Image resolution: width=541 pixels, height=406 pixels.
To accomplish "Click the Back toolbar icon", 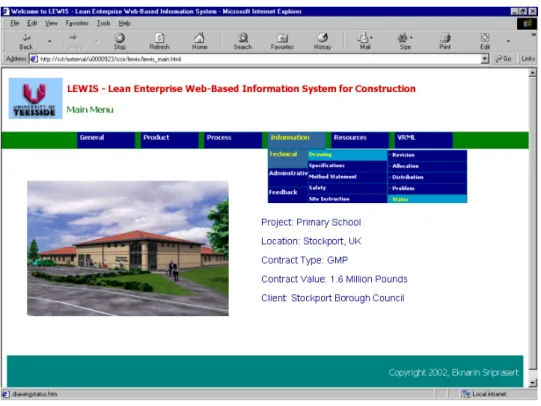I will pos(26,41).
